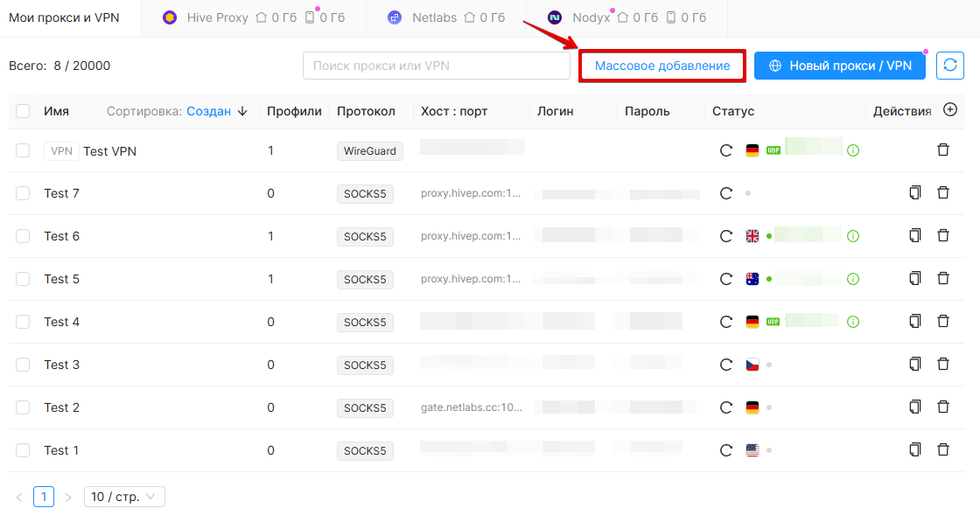Add a table column via plus icon

(x=950, y=110)
